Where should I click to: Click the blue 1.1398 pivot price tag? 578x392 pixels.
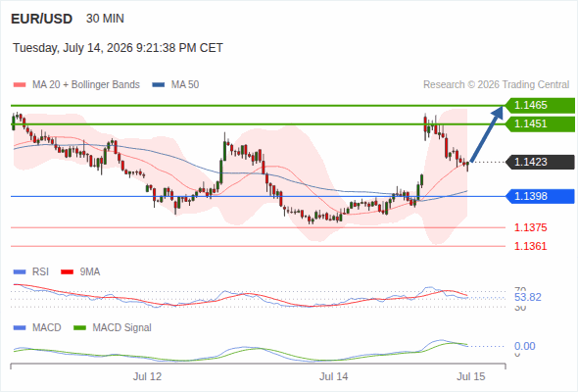tap(540, 196)
